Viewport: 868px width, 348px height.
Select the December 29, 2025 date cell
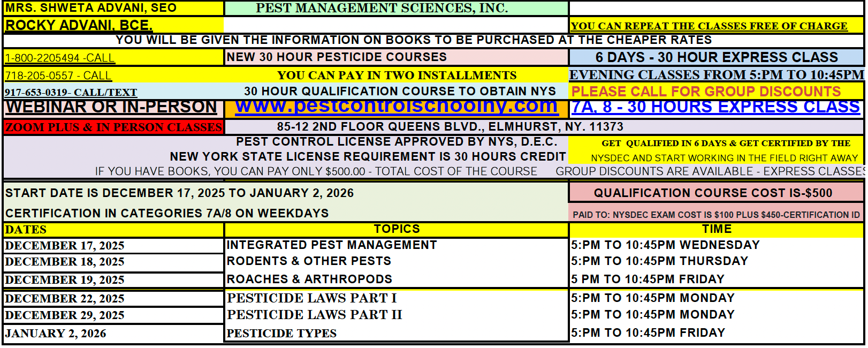point(113,315)
